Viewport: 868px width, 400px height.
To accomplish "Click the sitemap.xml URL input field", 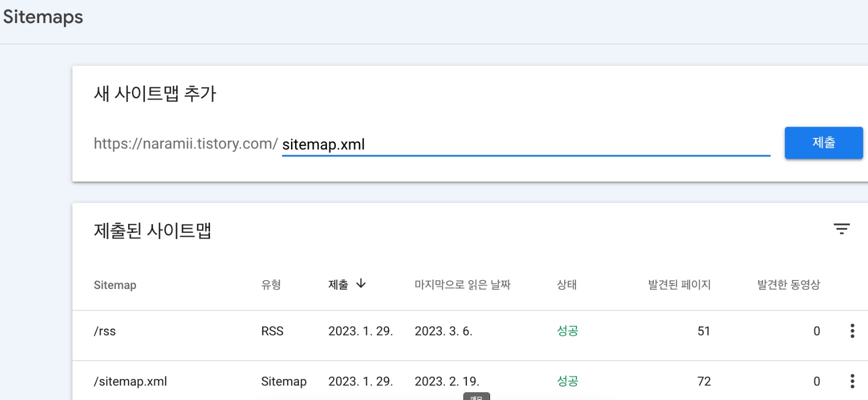I will 526,144.
